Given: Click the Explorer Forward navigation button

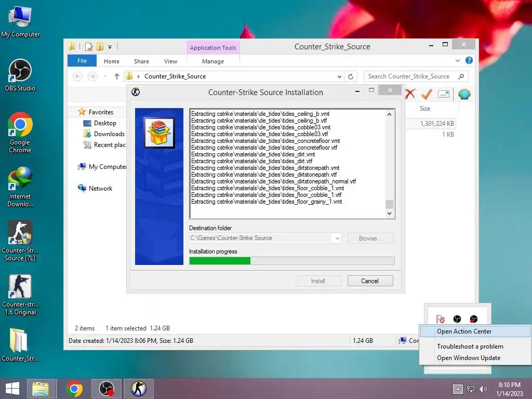Looking at the screenshot, I should 92,76.
